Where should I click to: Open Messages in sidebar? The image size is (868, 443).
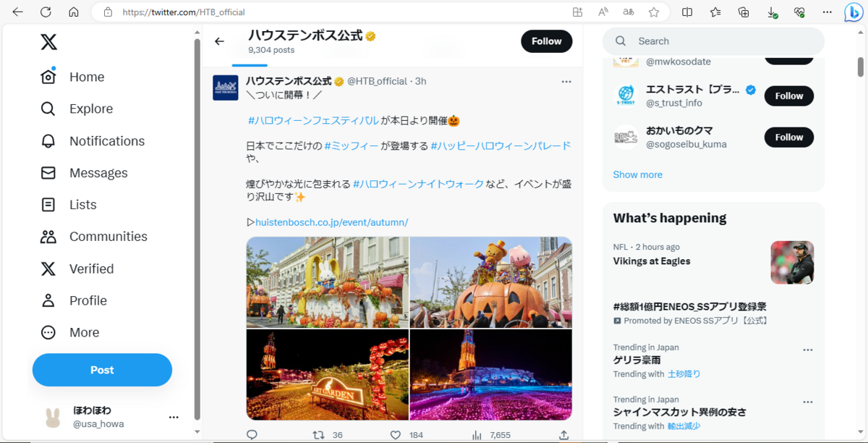84,172
